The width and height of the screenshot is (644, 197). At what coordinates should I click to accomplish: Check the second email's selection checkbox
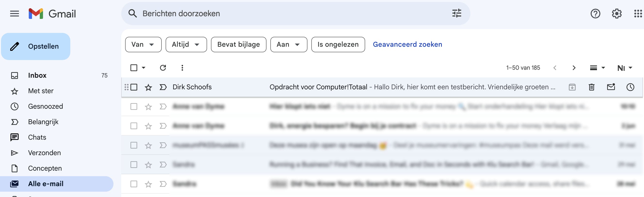click(x=134, y=106)
